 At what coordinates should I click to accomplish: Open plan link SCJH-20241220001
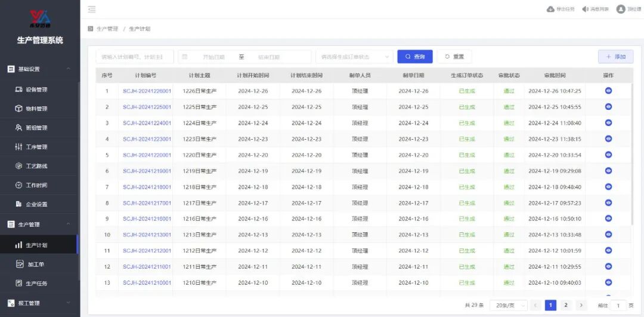click(x=147, y=155)
